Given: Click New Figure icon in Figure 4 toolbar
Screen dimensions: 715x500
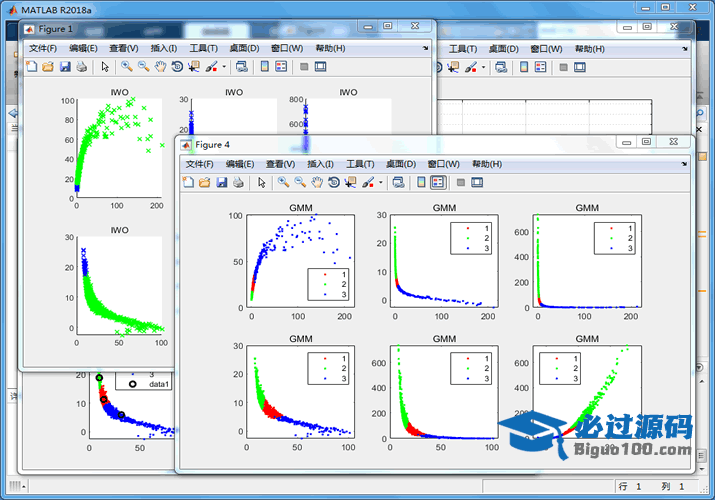Looking at the screenshot, I should click(x=188, y=182).
